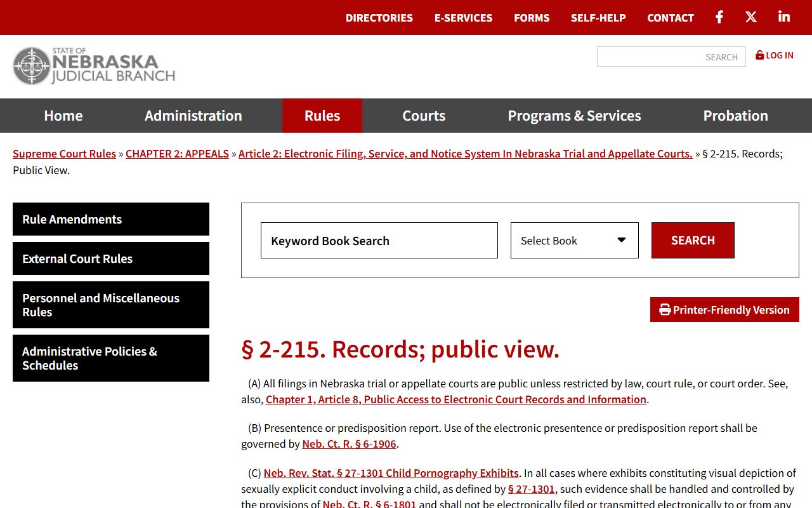
Task: Open the LinkedIn icon in top bar
Action: 784,17
